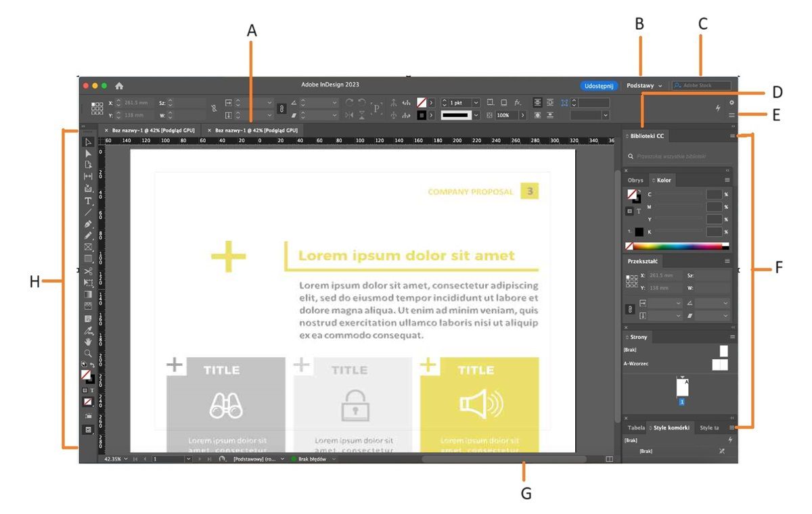Select the Eyedropper tool
Screen dimensions: 812x514
[x=89, y=330]
